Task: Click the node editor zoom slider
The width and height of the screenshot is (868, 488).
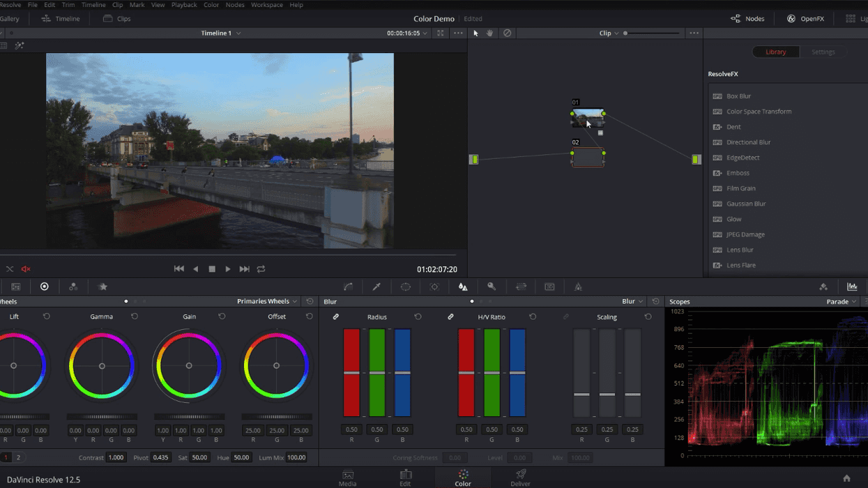Action: pos(652,33)
